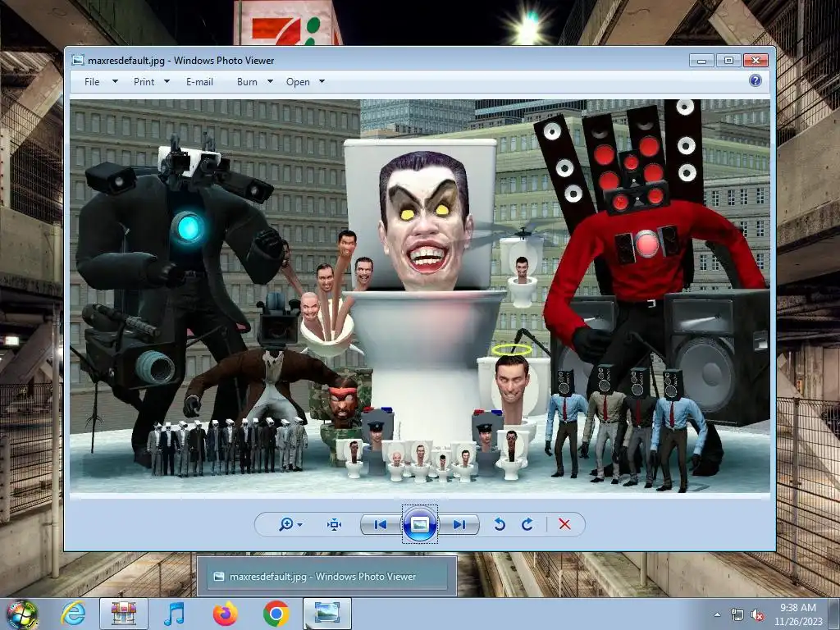
Task: Maximize the Photo Viewer window
Action: click(728, 61)
